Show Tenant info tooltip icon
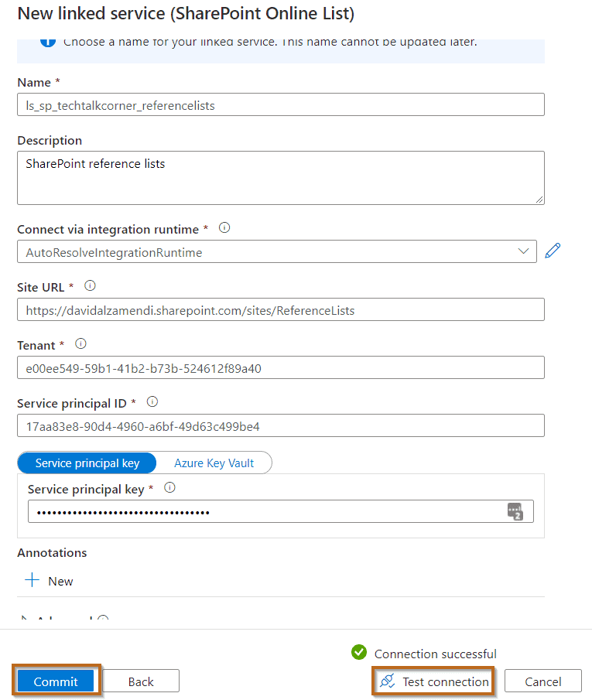The image size is (592, 700). pos(80,343)
